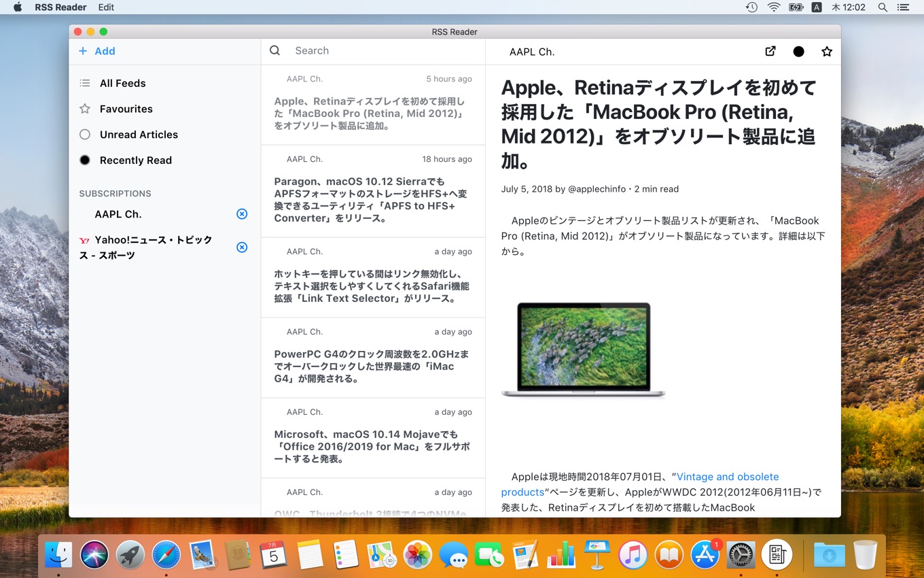
Task: Select All Feeds in the sidebar
Action: (x=122, y=83)
